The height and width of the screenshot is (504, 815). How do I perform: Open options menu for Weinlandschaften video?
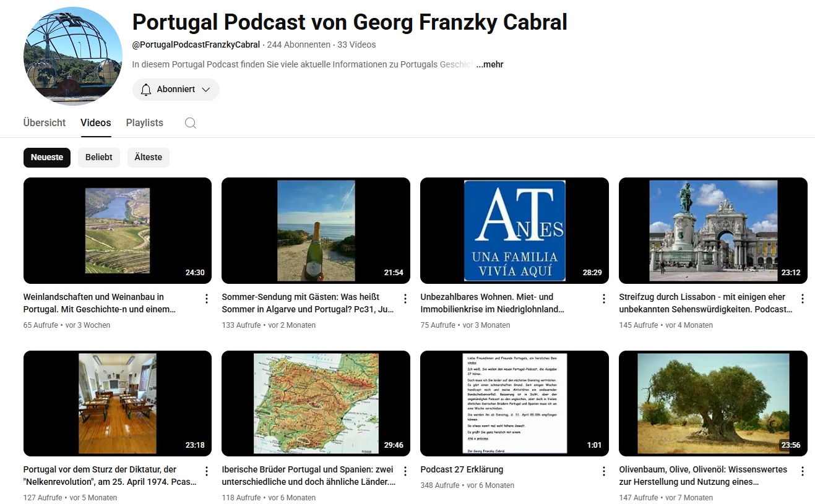pyautogui.click(x=207, y=299)
